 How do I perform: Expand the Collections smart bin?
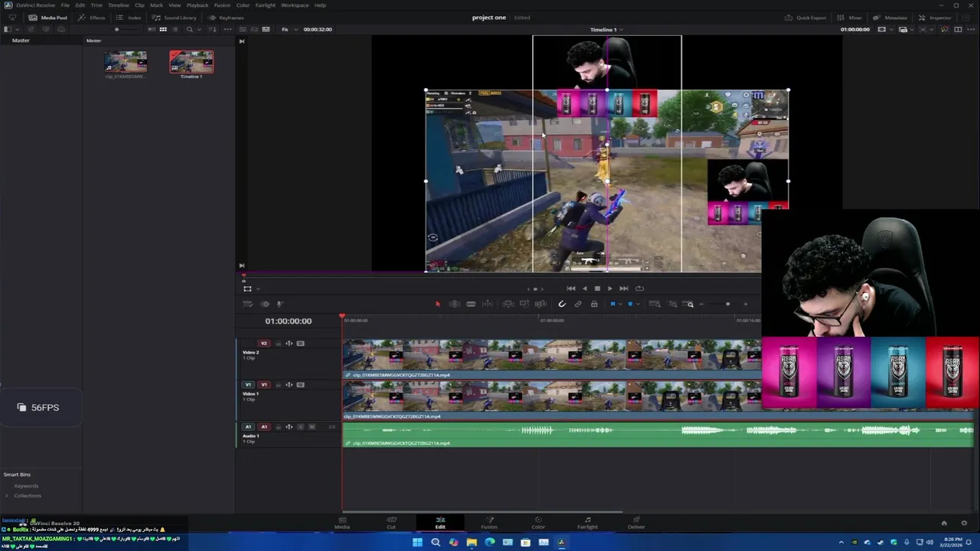click(x=7, y=496)
